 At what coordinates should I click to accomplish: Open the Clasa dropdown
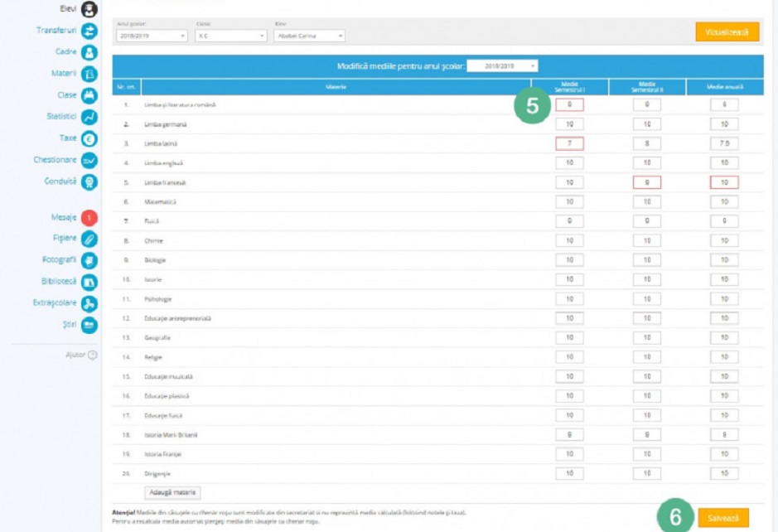click(x=230, y=36)
